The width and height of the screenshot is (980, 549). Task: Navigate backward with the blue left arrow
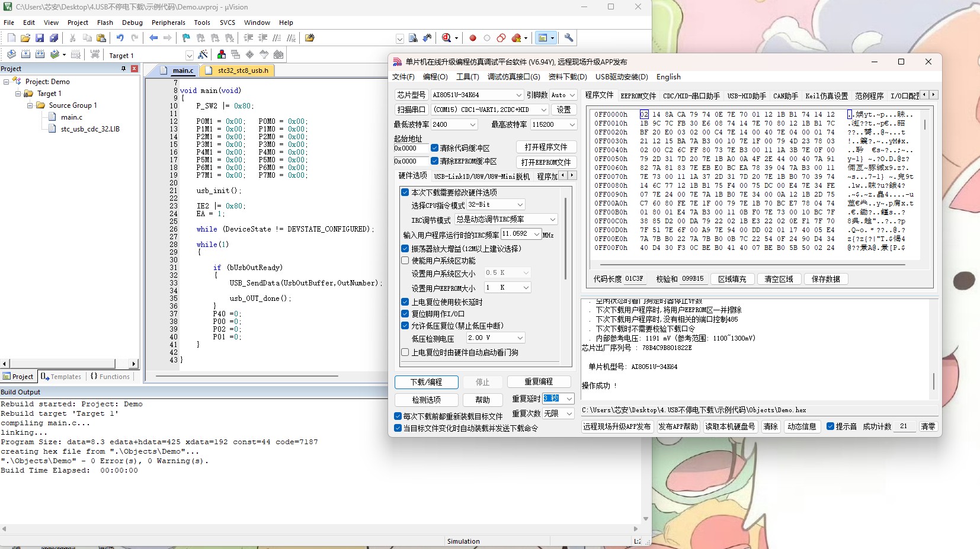(153, 38)
